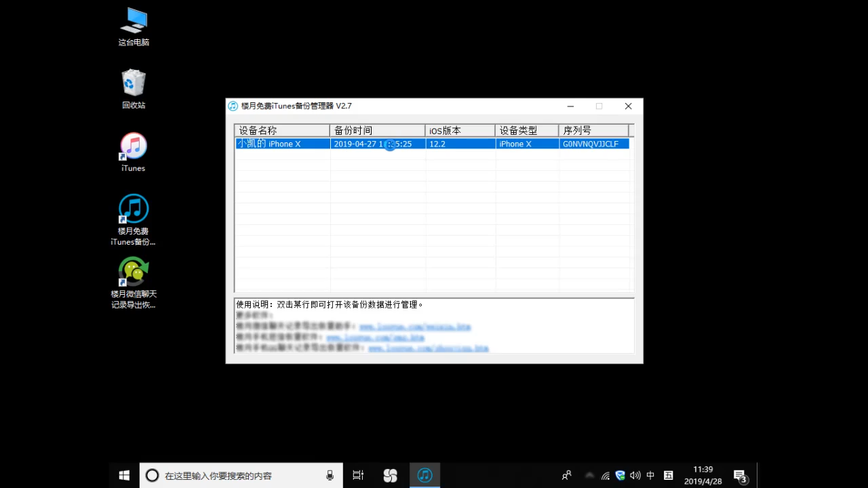Open the volume speaker tray icon

tap(635, 476)
